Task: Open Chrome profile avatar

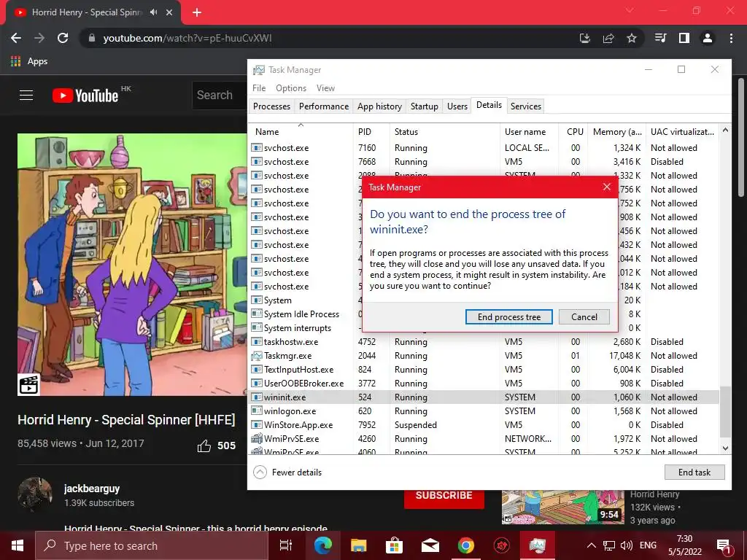Action: coord(708,38)
